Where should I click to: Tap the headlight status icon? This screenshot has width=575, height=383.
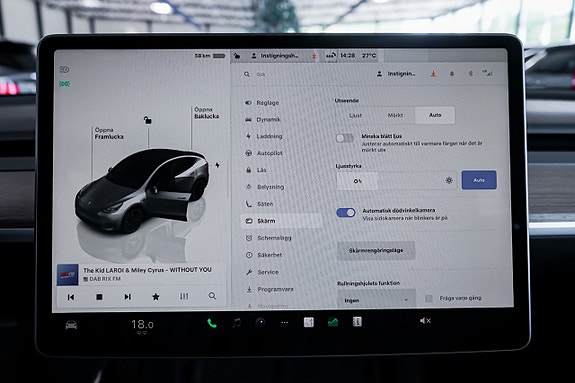(x=64, y=69)
